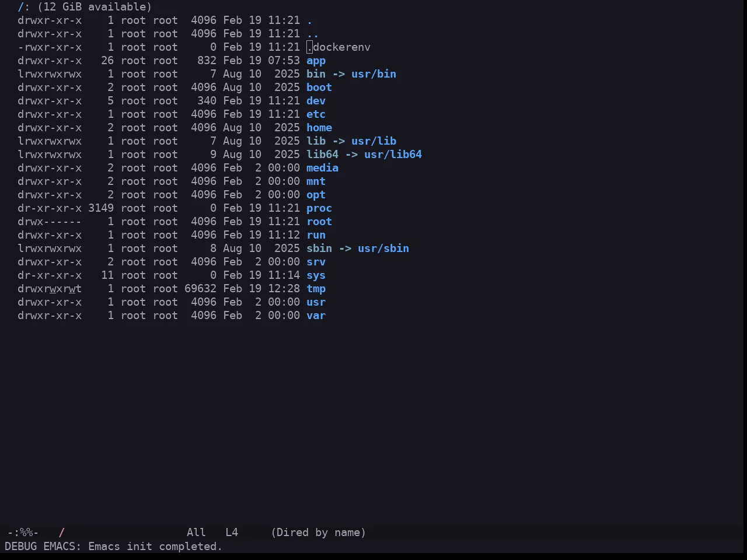Open the tmp directory
Viewport: 747px width, 560px height.
tap(316, 289)
